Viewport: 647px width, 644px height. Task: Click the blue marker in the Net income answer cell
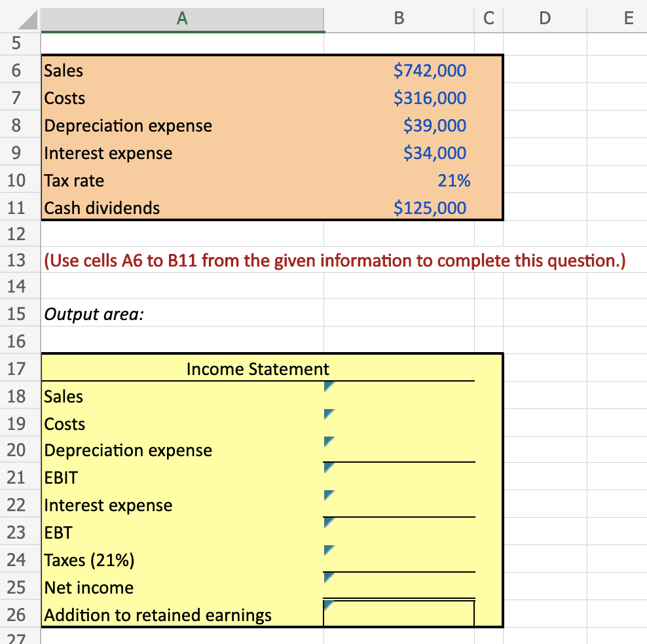click(327, 577)
